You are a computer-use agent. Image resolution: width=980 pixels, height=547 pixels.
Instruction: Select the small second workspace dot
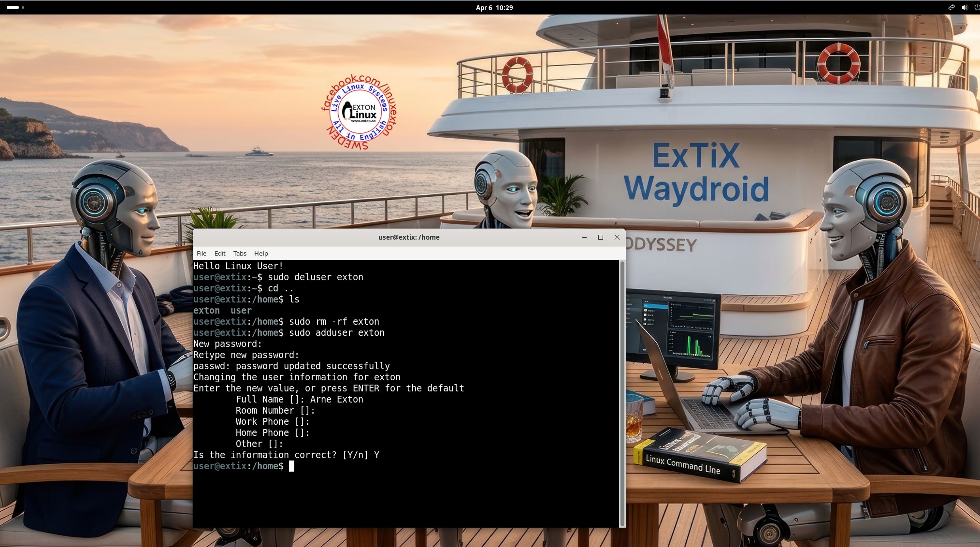pyautogui.click(x=23, y=7)
